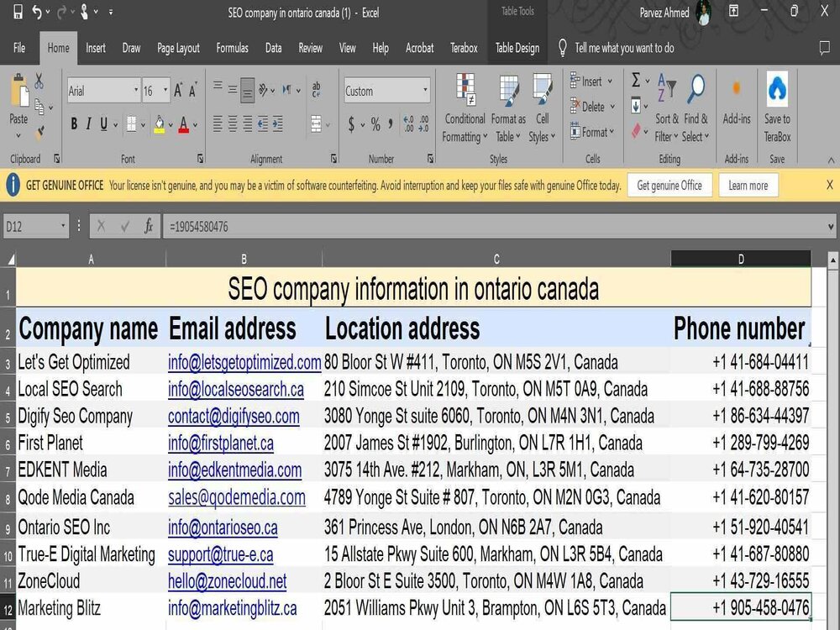Image resolution: width=840 pixels, height=630 pixels.
Task: Click the AutoSum sigma icon
Action: click(635, 81)
